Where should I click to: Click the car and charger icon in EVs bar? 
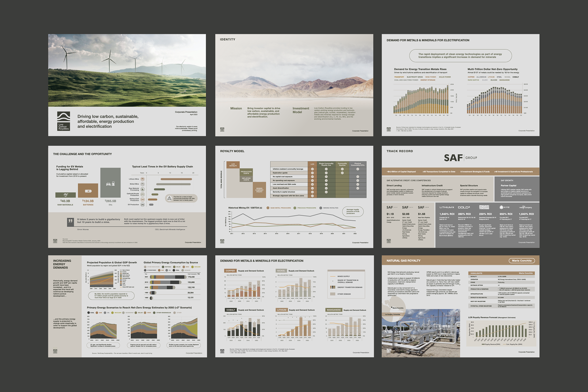pyautogui.click(x=110, y=184)
